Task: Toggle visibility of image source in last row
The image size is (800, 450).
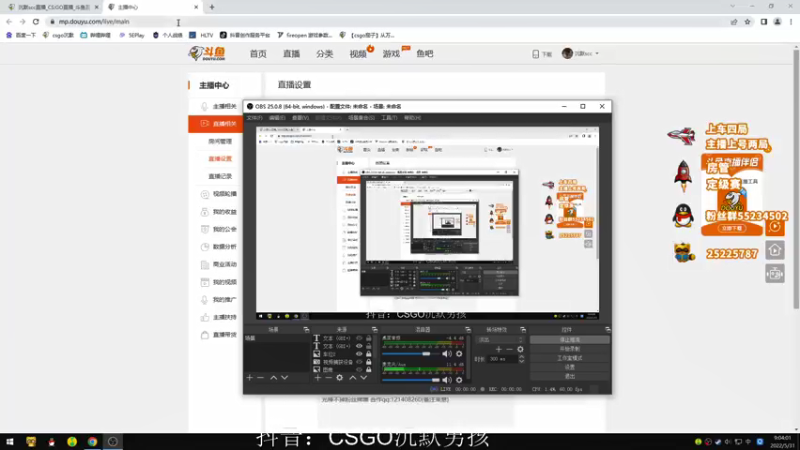Action: pos(359,369)
